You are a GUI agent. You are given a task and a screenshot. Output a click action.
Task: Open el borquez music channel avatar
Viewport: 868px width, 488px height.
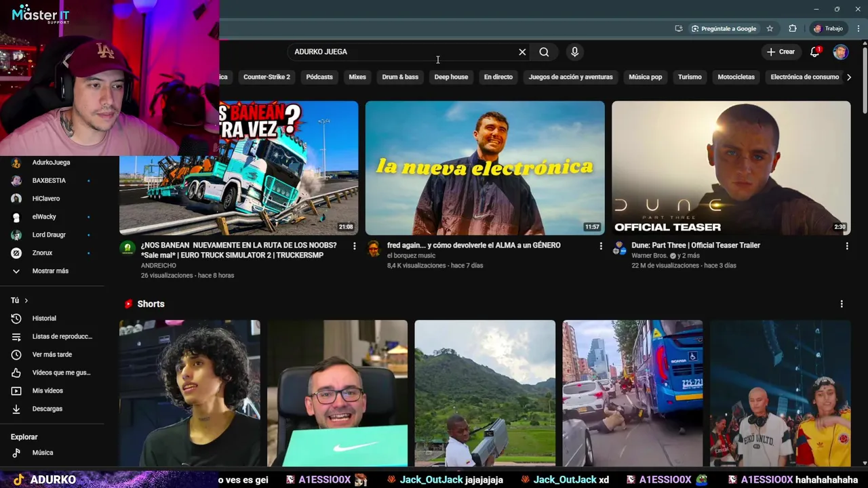[373, 248]
